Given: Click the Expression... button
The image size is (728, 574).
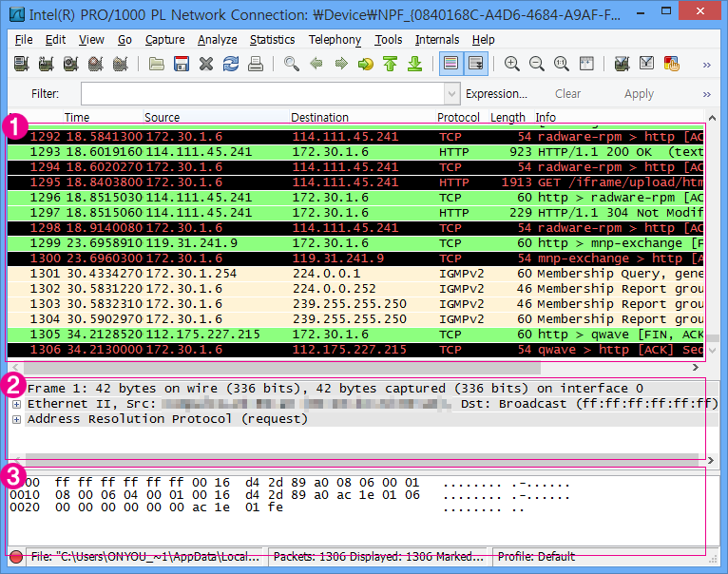Looking at the screenshot, I should click(496, 94).
